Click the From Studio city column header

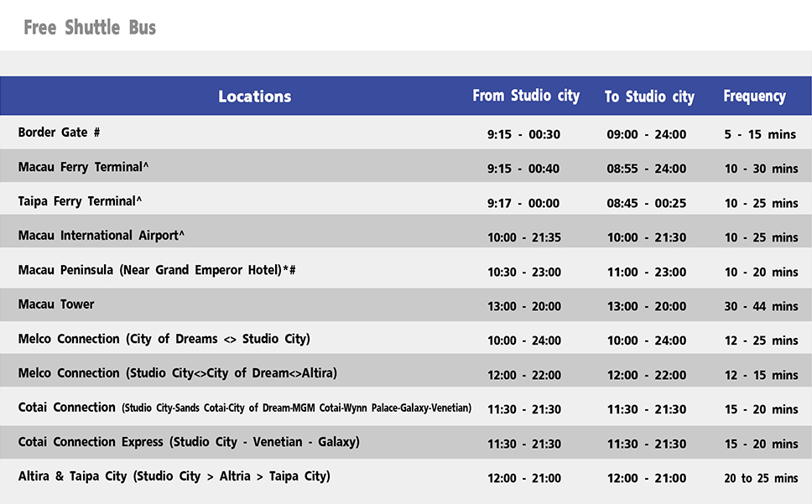click(525, 96)
